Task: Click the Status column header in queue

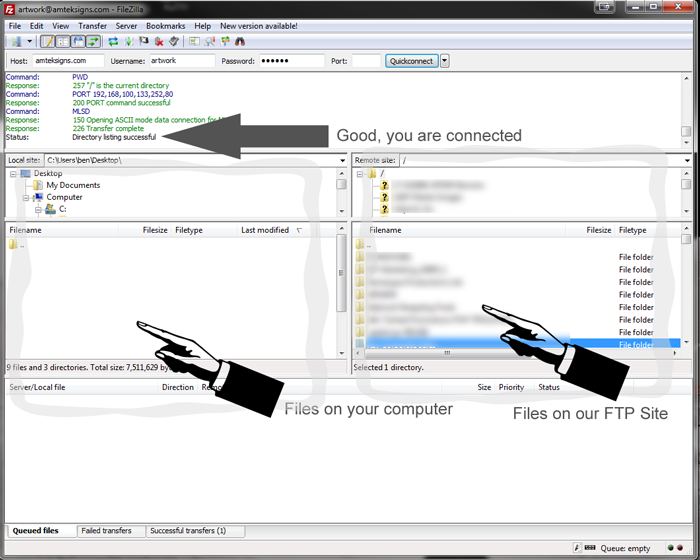Action: [x=549, y=387]
